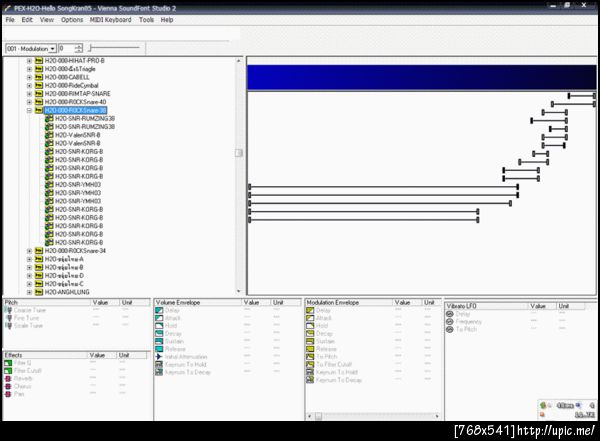Open the File menu
The height and width of the screenshot is (441, 600).
coord(10,20)
